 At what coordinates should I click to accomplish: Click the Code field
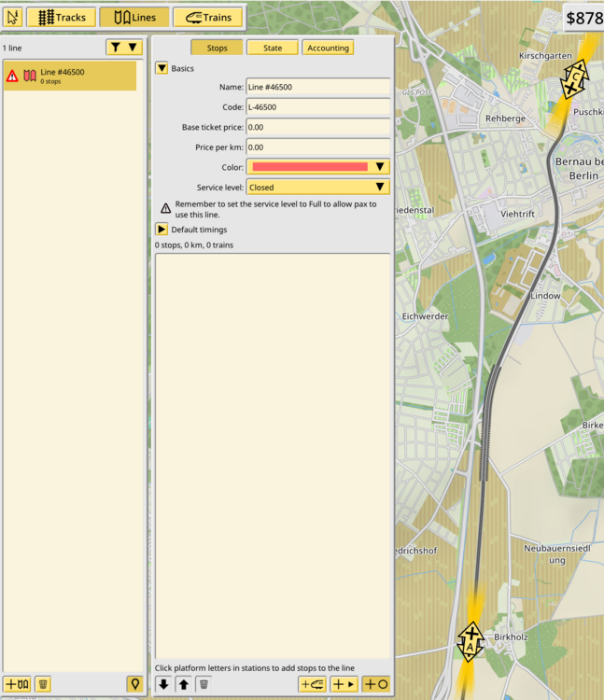[317, 107]
